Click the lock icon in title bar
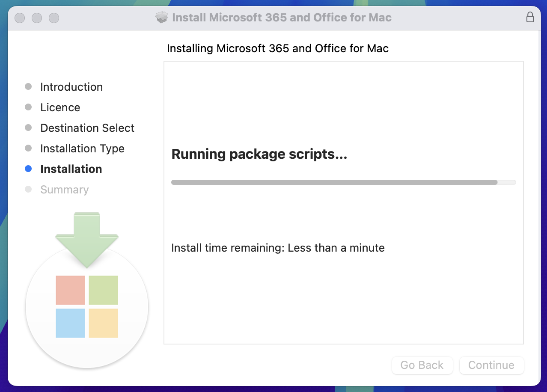547x392 pixels. pyautogui.click(x=530, y=18)
